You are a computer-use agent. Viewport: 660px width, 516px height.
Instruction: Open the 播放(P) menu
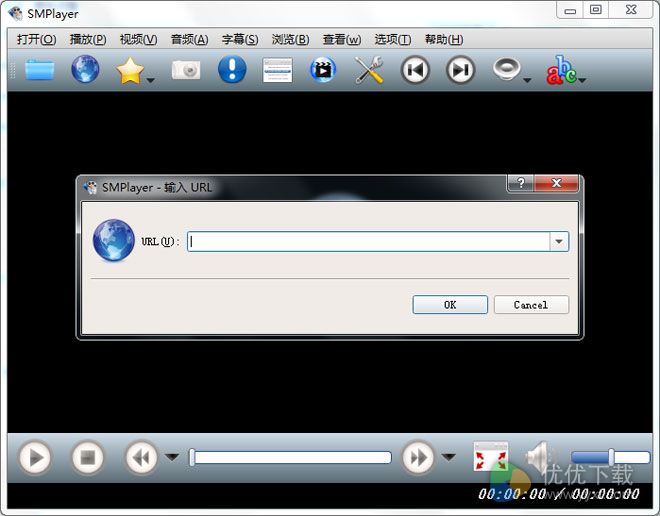[x=88, y=40]
